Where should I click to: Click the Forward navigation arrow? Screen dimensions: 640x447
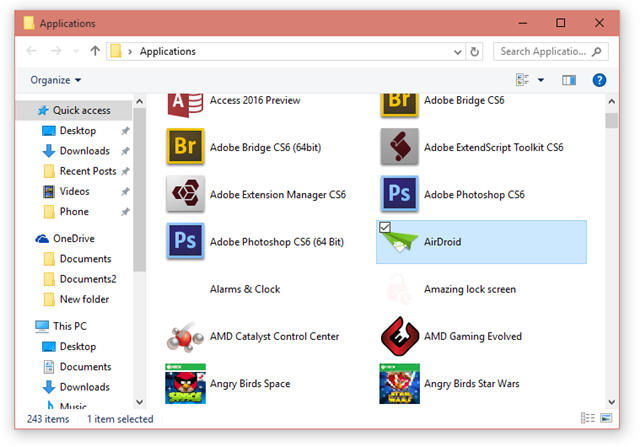tap(56, 51)
